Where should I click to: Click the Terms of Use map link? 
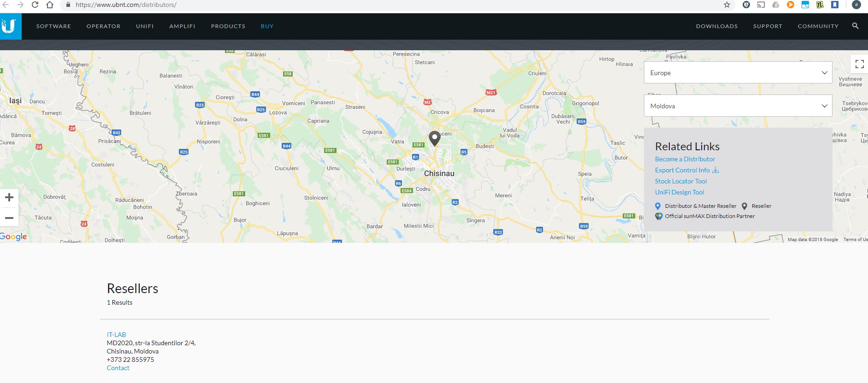point(856,240)
